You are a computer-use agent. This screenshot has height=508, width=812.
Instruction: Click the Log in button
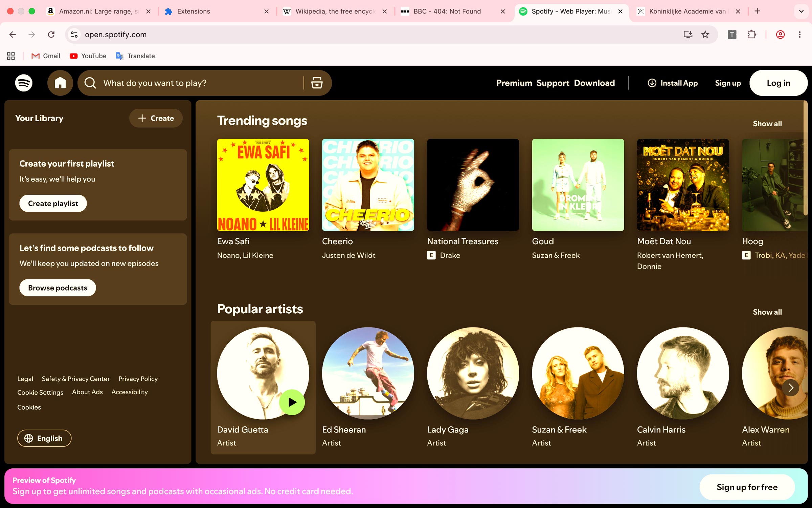pyautogui.click(x=778, y=83)
